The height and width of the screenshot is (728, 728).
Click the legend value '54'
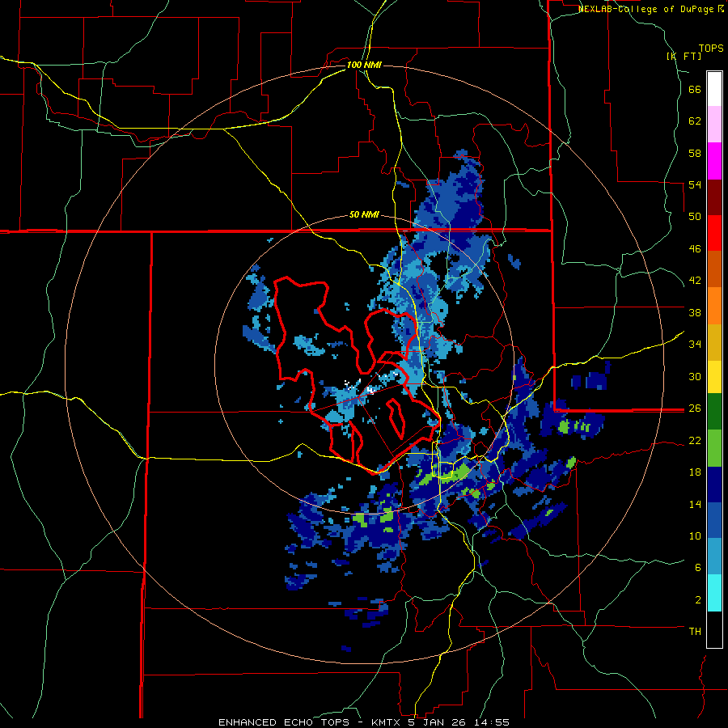[x=695, y=184]
